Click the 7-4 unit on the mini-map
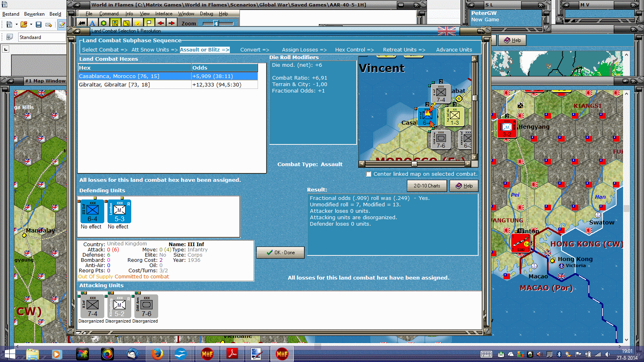The height and width of the screenshot is (362, 644). [441, 94]
